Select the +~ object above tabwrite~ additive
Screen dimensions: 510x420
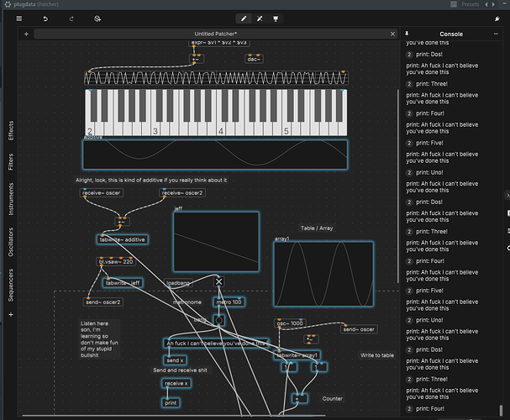pos(123,222)
